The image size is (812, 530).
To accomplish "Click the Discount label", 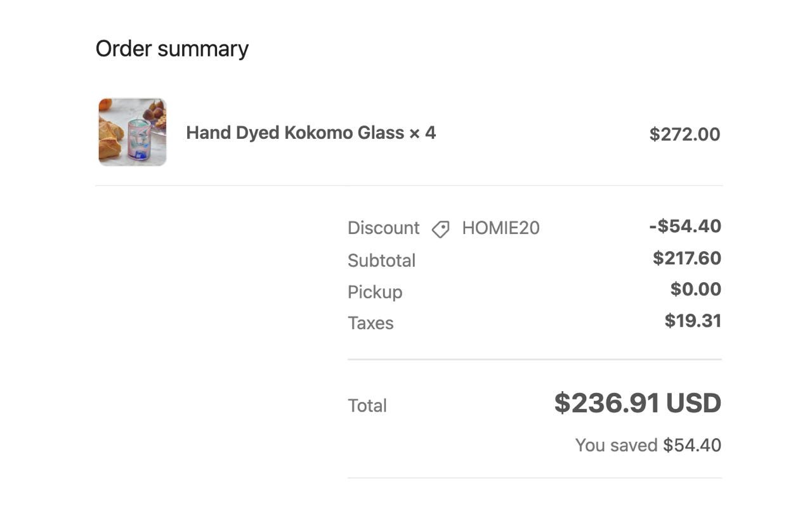I will tap(383, 228).
